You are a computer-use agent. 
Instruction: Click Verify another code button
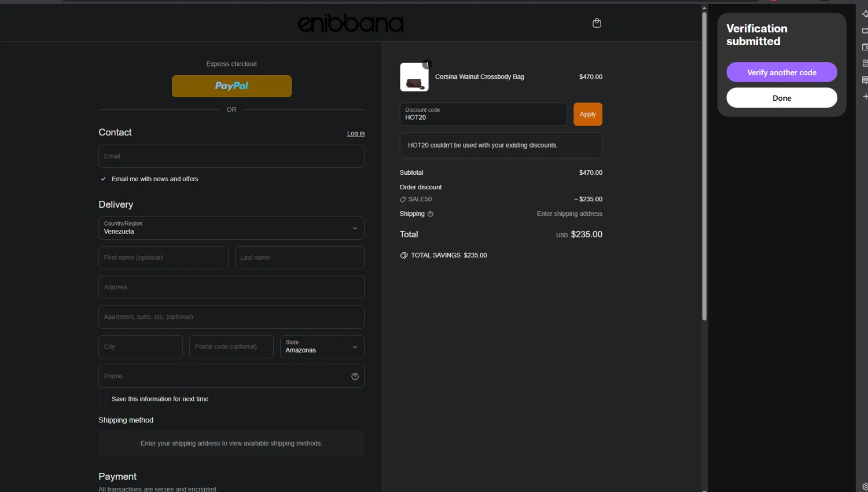[782, 72]
